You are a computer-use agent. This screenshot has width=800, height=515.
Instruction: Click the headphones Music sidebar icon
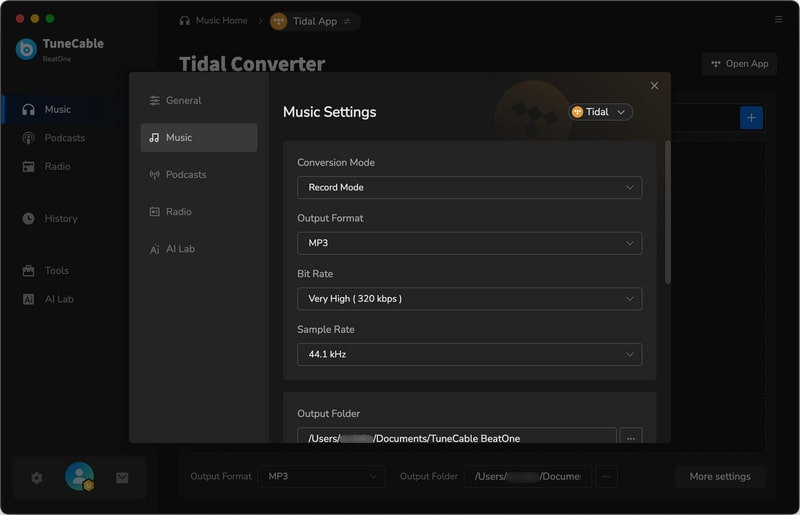coord(29,109)
